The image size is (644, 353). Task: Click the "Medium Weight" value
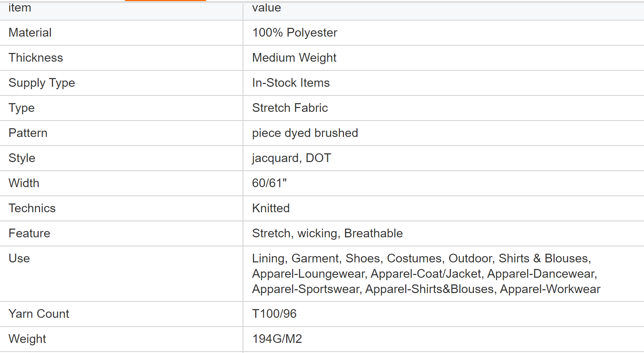click(x=294, y=58)
